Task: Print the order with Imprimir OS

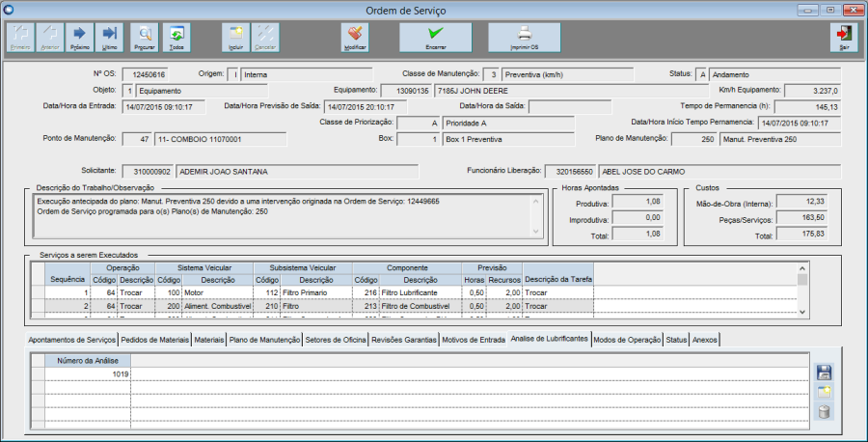Action: 525,38
